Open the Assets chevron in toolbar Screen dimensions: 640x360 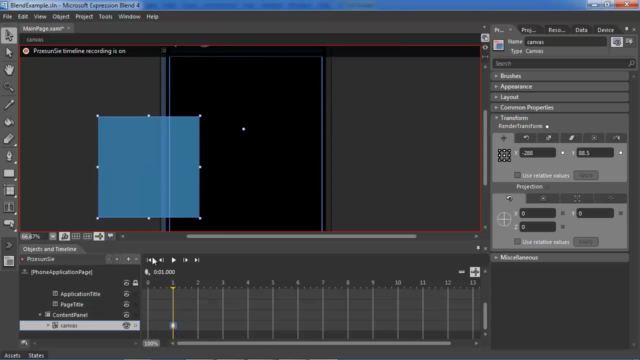point(9,245)
